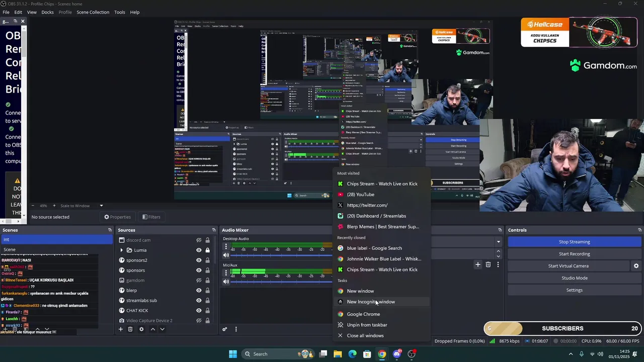Zoom out the preview with the minus icon
Viewport: 644px width, 362px height.
click(x=33, y=206)
